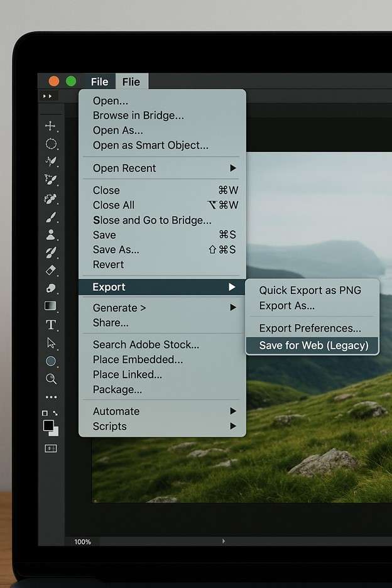The height and width of the screenshot is (588, 392).
Task: Choose Save As... menu entry
Action: (x=163, y=250)
